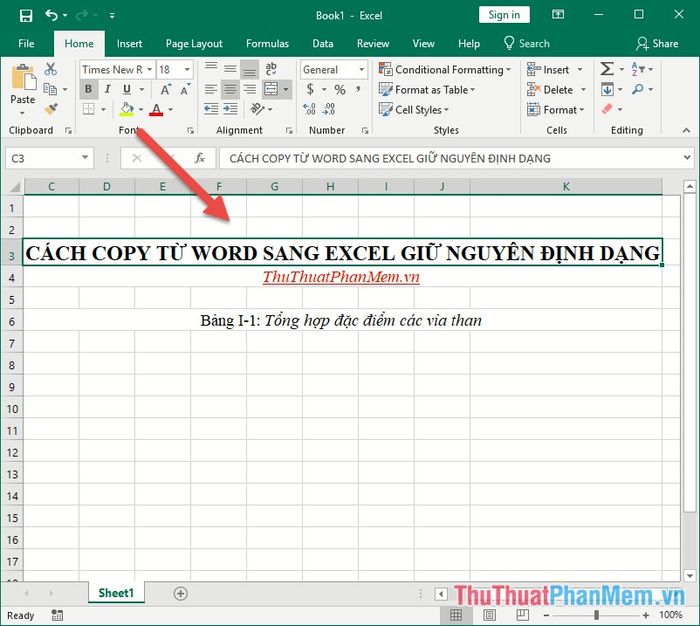Click the Accounting dollar format icon

click(310, 90)
